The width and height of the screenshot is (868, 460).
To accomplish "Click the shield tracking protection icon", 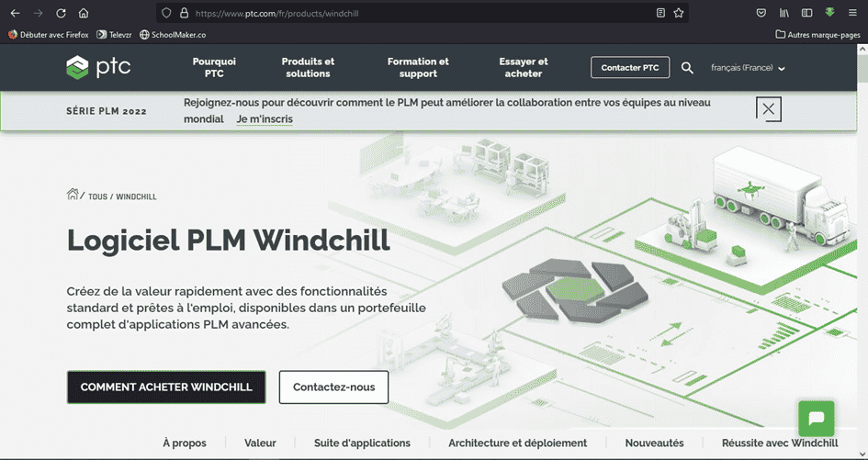I will click(x=166, y=13).
